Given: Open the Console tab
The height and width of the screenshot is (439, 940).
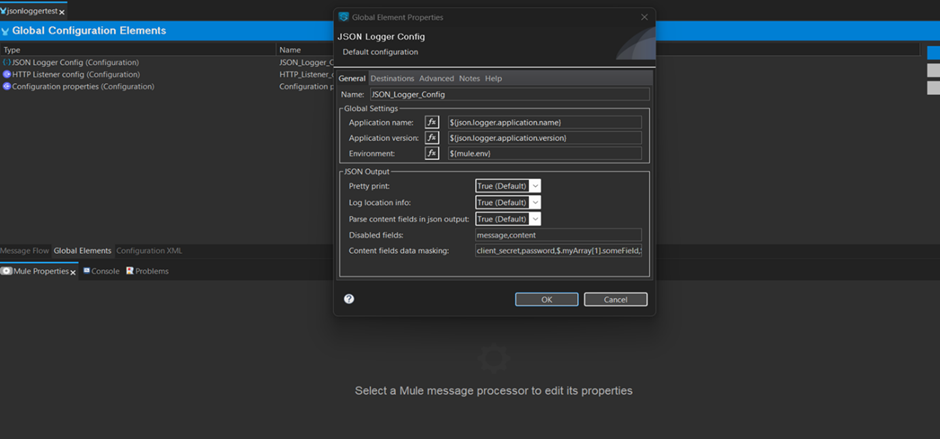Looking at the screenshot, I should [x=105, y=271].
